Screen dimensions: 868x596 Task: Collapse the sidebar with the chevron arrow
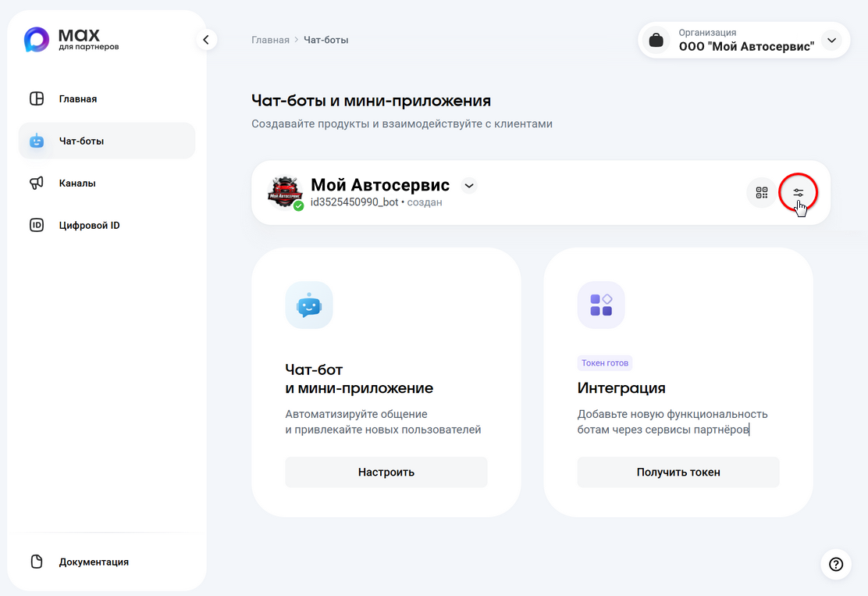(x=206, y=38)
